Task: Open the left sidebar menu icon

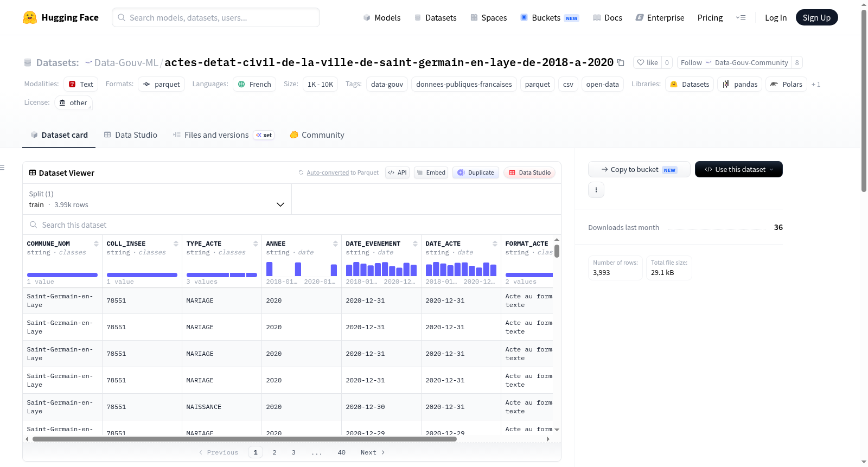Action: 2,168
